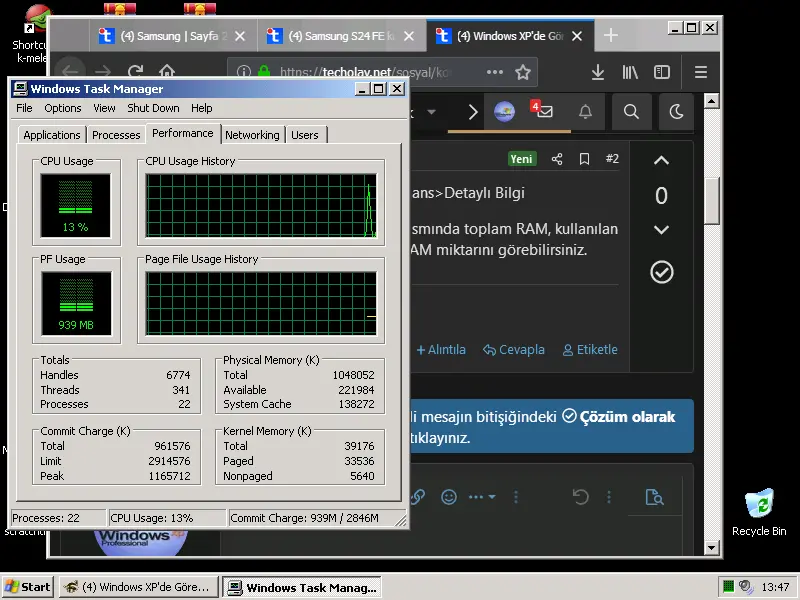This screenshot has width=800, height=600.
Task: Switch to the Samsung | Sayfa browser tab
Action: point(172,36)
